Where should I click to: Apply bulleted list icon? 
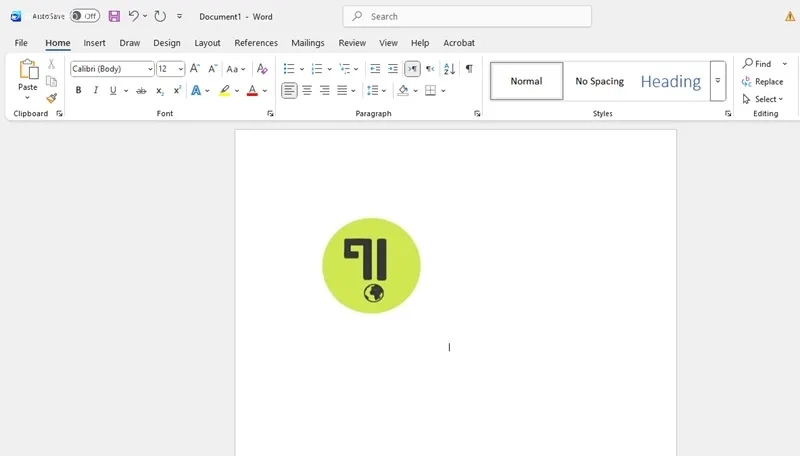point(289,68)
